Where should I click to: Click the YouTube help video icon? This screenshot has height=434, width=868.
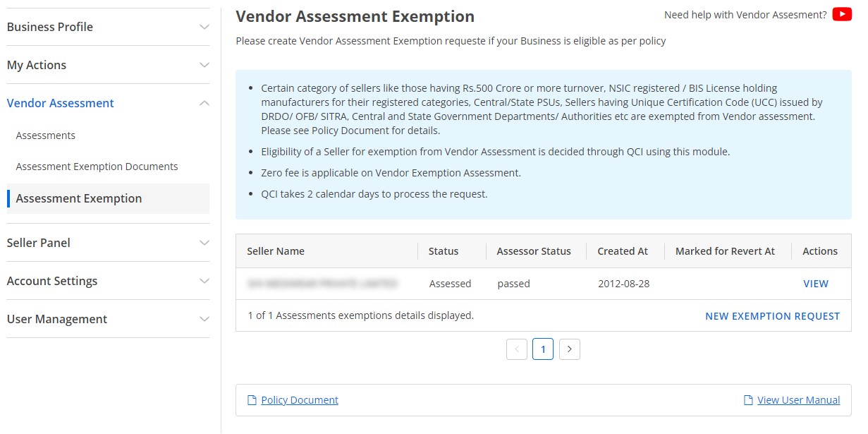(x=842, y=14)
